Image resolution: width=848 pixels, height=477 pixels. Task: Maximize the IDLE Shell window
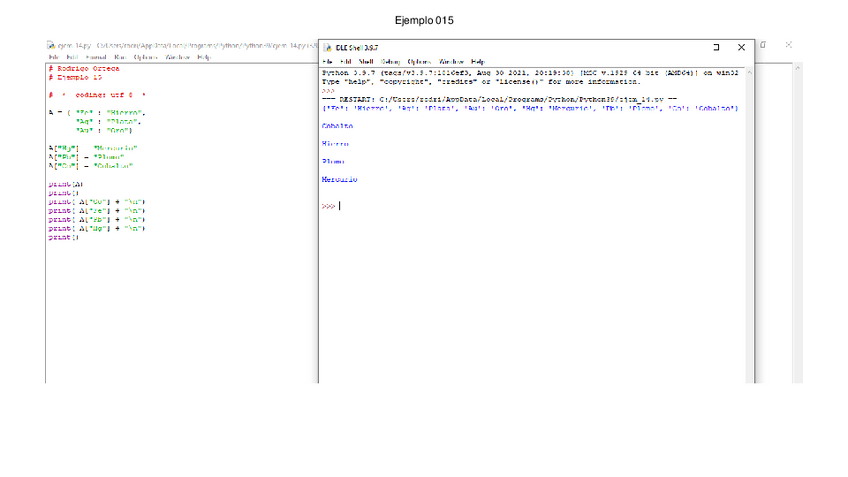coord(716,47)
